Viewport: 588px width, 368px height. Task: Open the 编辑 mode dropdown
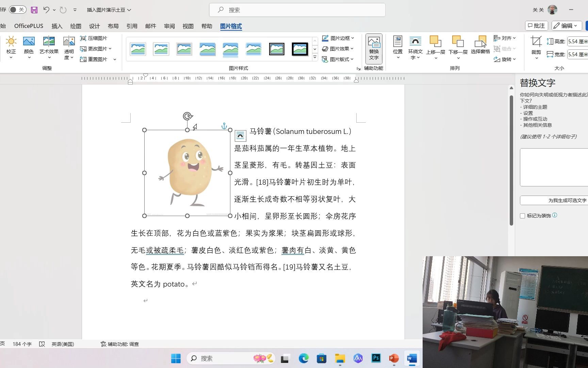point(566,26)
